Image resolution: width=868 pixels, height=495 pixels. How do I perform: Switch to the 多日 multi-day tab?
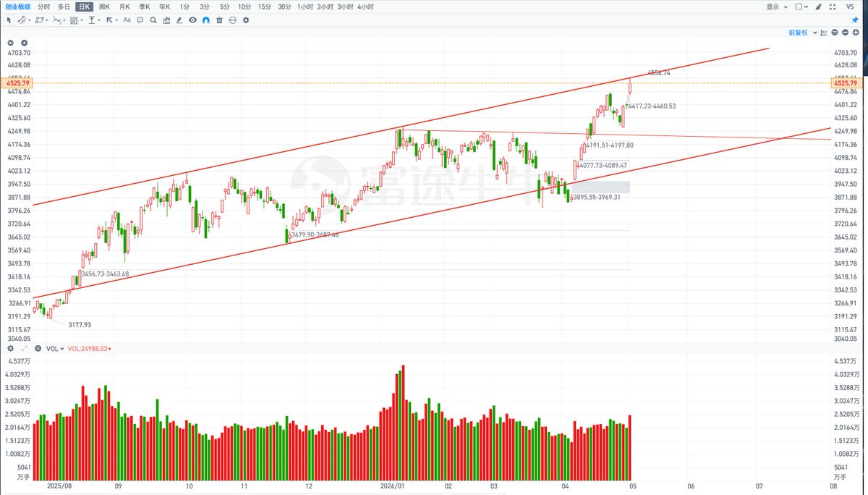click(64, 7)
